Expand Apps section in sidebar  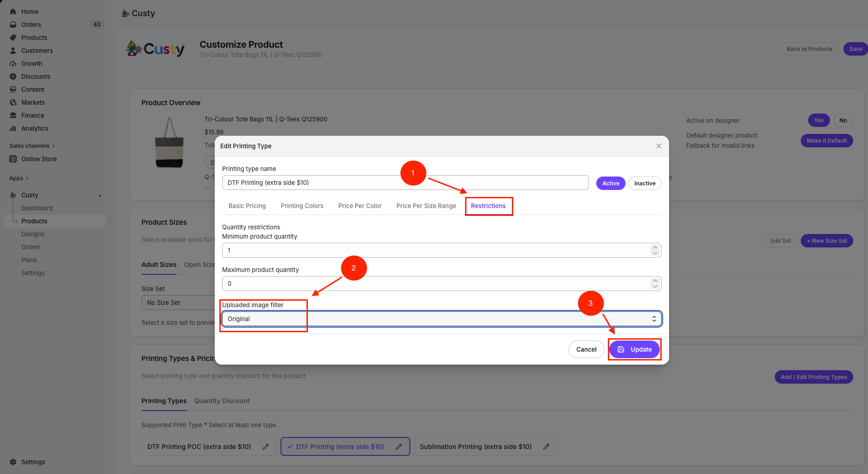[x=19, y=178]
